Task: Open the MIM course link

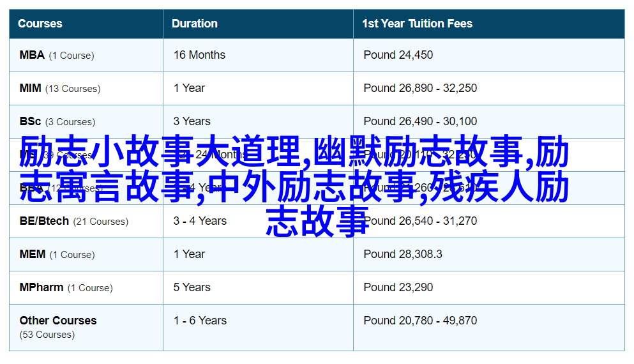Action: click(x=30, y=88)
